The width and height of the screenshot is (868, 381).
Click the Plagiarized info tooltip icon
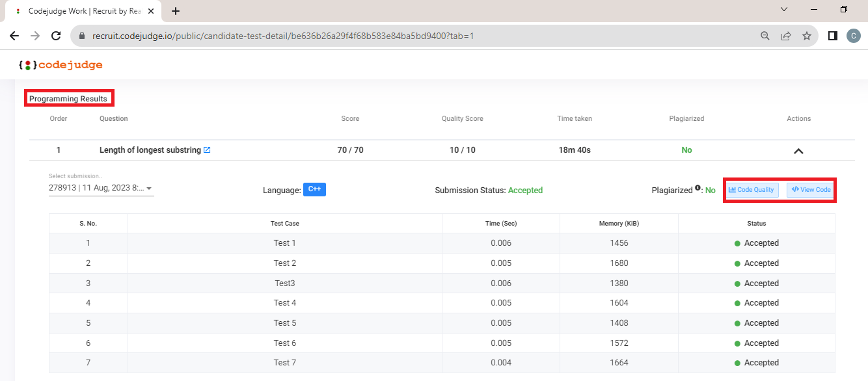coord(696,187)
